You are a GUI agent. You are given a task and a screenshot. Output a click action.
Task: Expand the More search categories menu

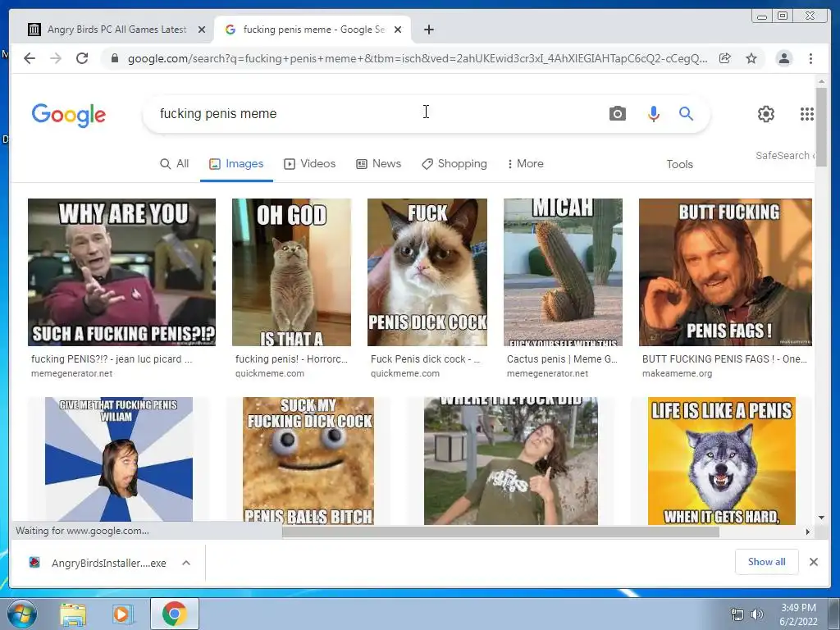pyautogui.click(x=525, y=164)
